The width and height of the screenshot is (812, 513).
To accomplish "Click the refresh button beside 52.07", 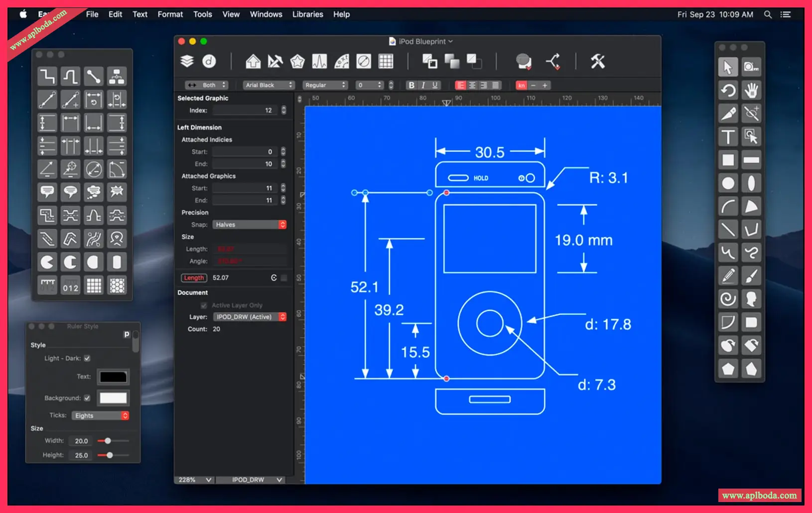I will (273, 278).
